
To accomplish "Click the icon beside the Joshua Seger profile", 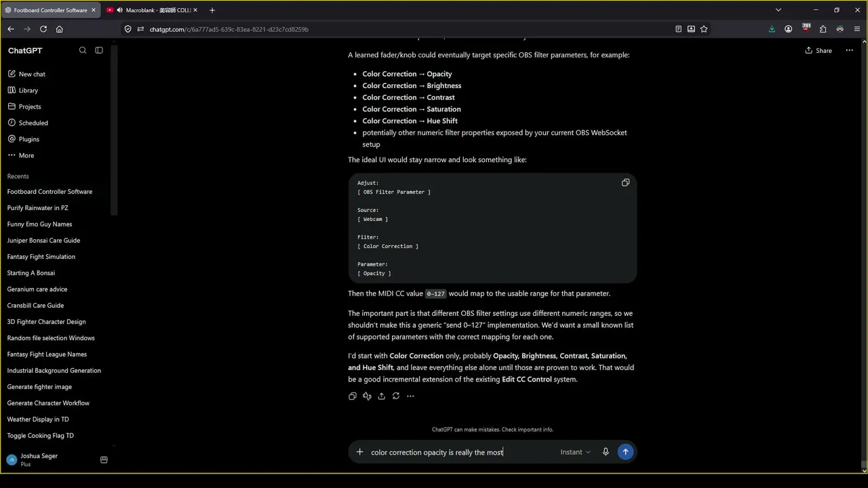I will click(x=104, y=460).
